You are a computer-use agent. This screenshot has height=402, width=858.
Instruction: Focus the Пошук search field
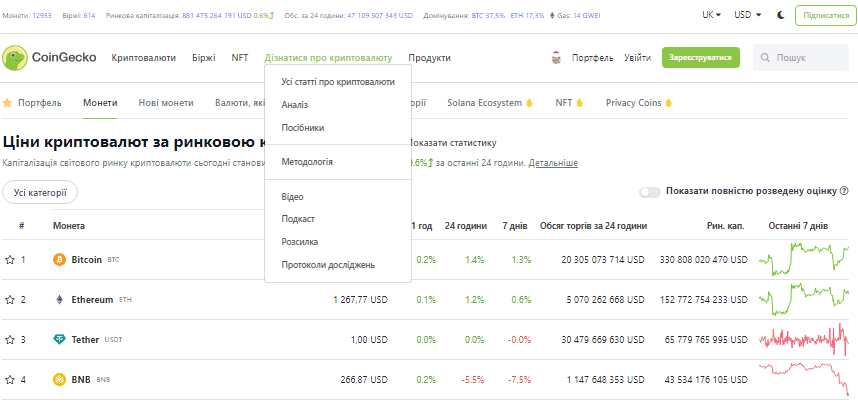tap(803, 58)
